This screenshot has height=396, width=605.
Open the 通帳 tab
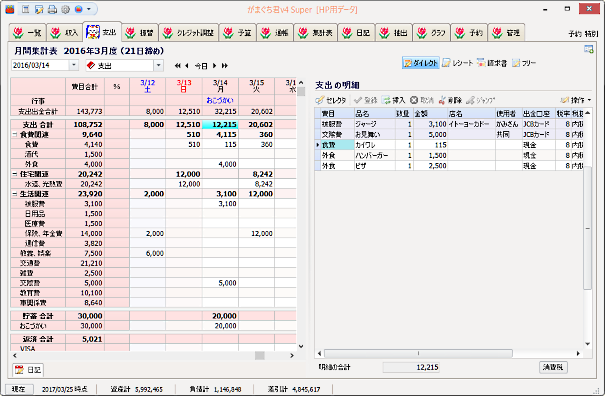tap(275, 33)
